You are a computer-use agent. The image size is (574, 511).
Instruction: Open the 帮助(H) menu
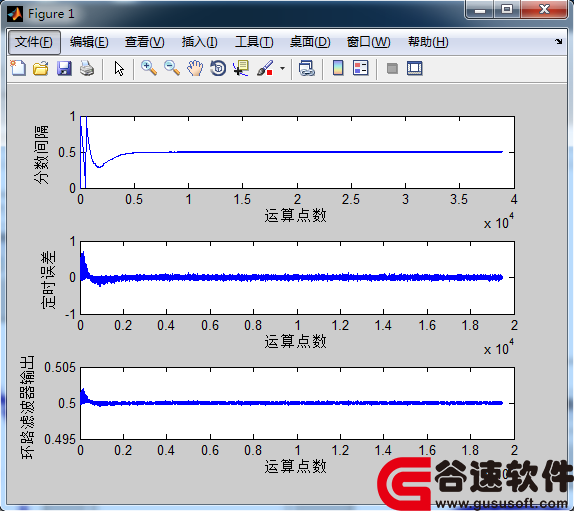click(x=428, y=42)
